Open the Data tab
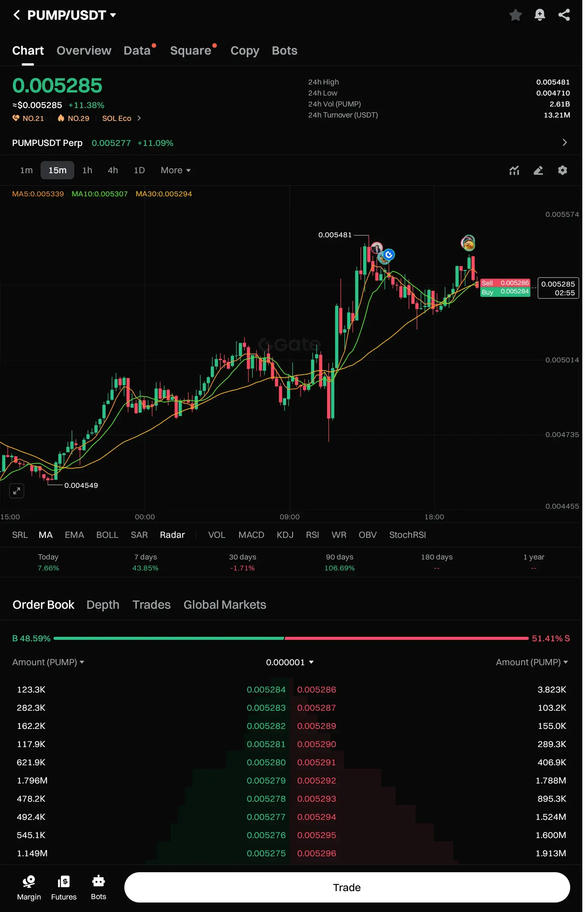588x912 pixels. coord(137,50)
